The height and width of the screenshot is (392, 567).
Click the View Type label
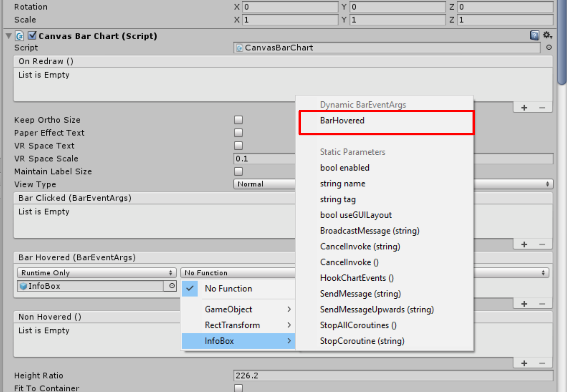click(x=35, y=184)
